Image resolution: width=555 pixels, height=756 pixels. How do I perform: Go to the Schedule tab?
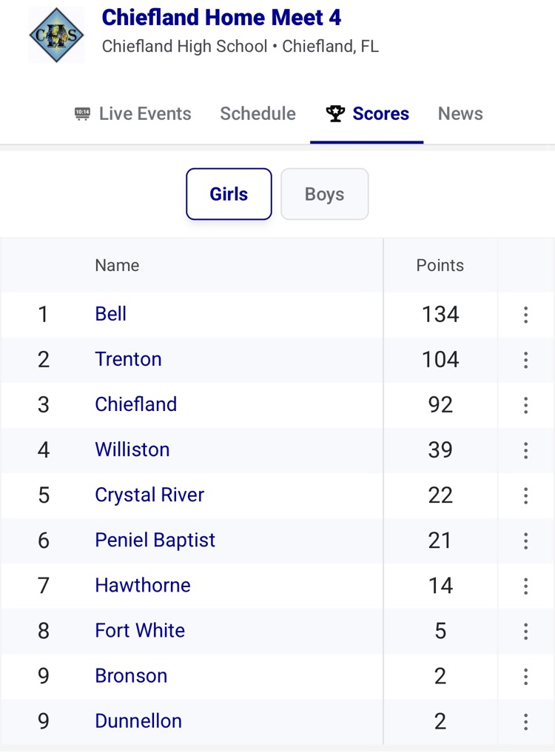coord(258,114)
